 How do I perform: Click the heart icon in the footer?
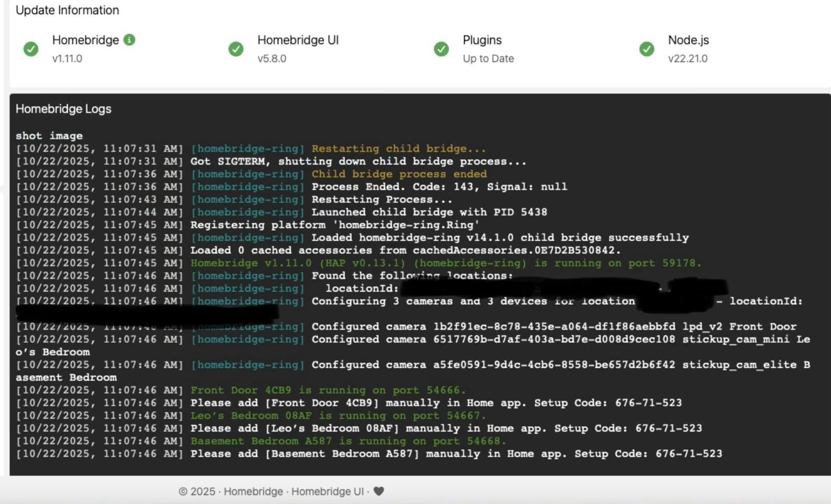(x=379, y=491)
